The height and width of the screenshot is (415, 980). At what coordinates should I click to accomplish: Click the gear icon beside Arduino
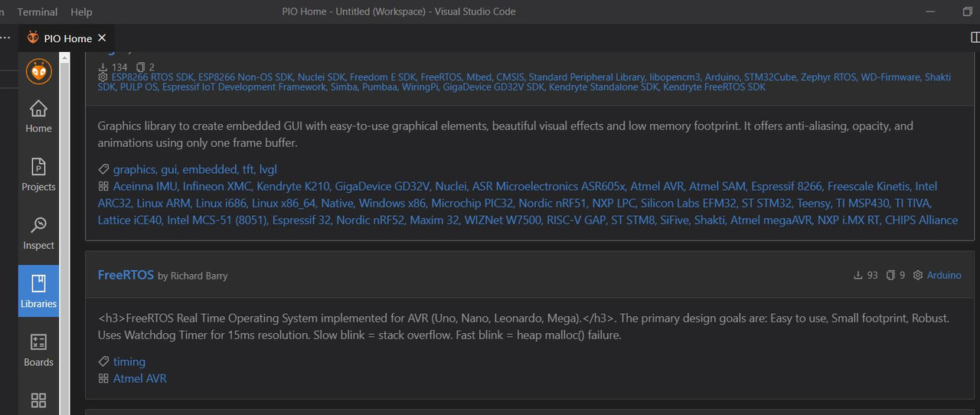[x=918, y=275]
